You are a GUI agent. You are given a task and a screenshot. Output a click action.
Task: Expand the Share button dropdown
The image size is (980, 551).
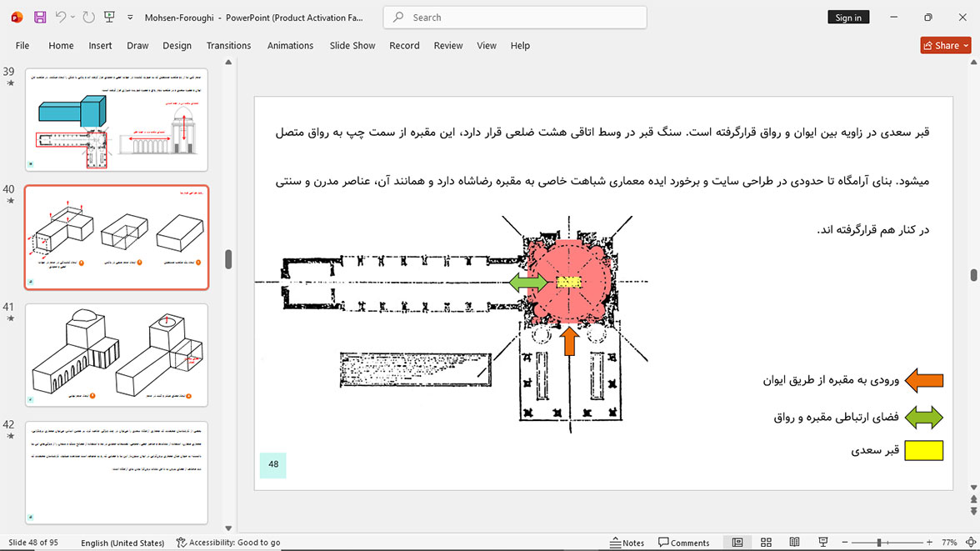pos(966,46)
